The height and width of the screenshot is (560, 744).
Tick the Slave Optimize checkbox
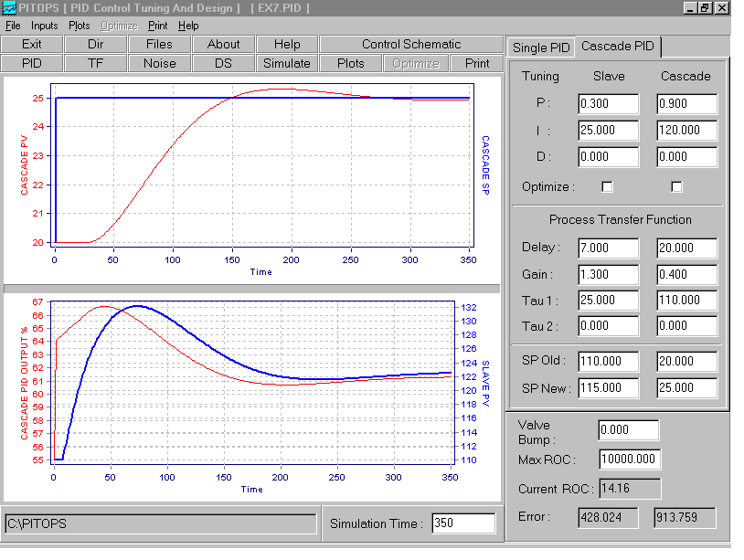click(x=607, y=186)
